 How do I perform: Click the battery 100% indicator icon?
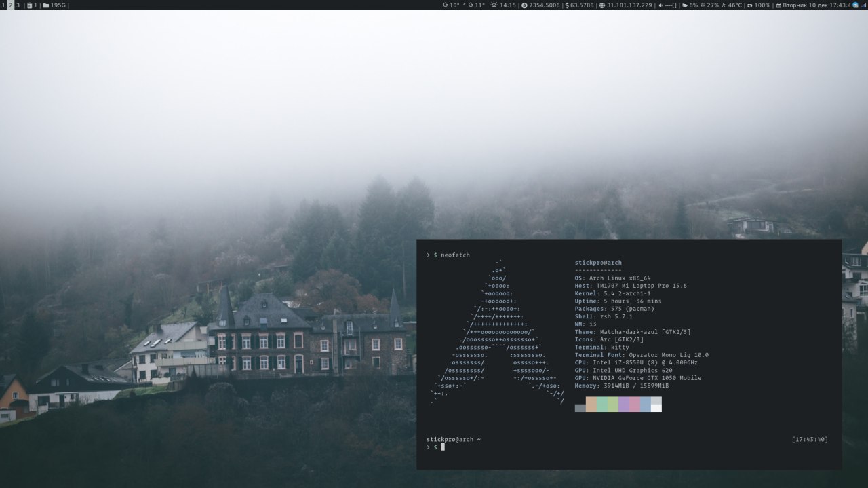click(x=749, y=5)
